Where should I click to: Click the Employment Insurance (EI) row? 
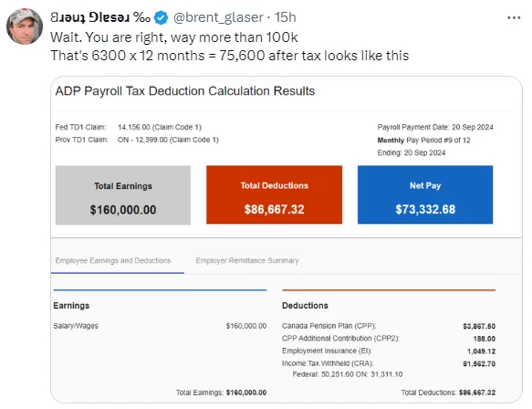389,351
